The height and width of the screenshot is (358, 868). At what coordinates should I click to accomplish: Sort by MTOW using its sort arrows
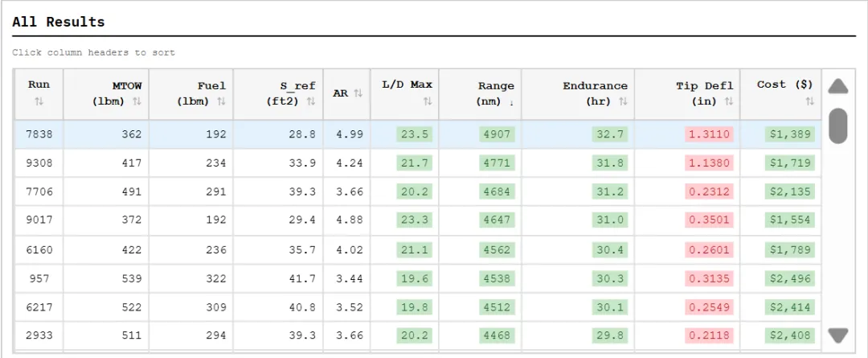[x=137, y=101]
